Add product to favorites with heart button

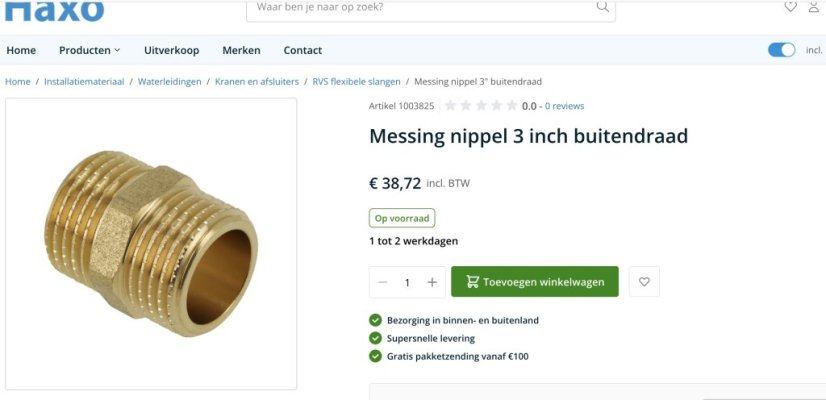pyautogui.click(x=644, y=282)
